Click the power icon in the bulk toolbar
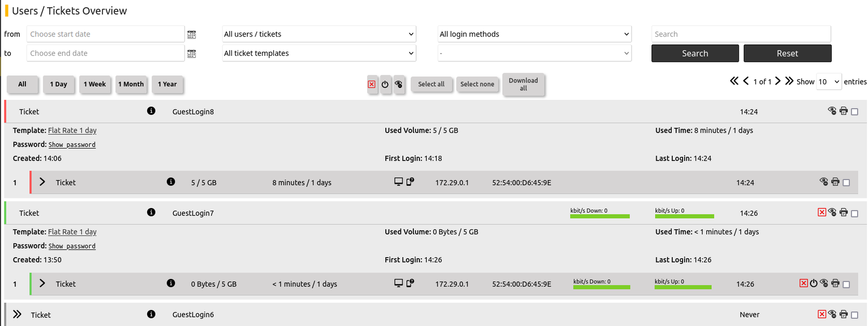868x326 pixels. pyautogui.click(x=385, y=85)
